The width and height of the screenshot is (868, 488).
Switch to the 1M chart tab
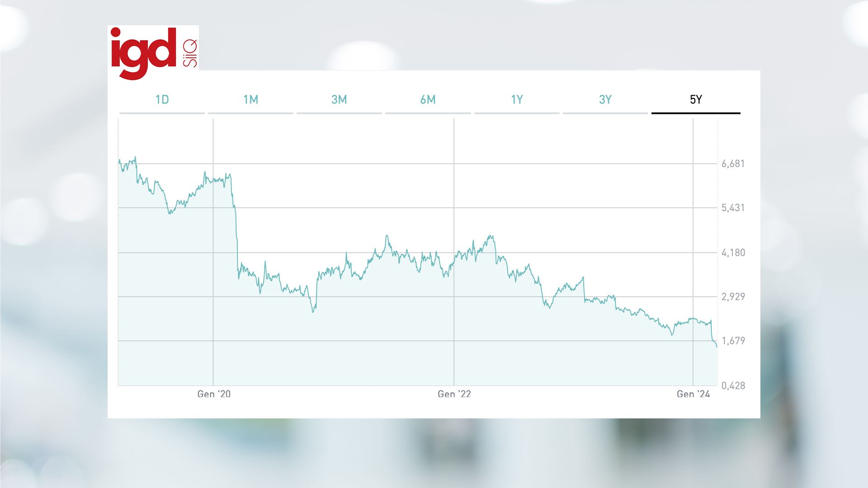click(x=250, y=100)
